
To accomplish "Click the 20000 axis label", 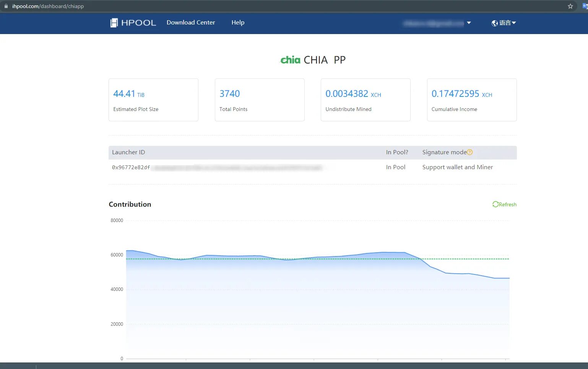I will 117,324.
